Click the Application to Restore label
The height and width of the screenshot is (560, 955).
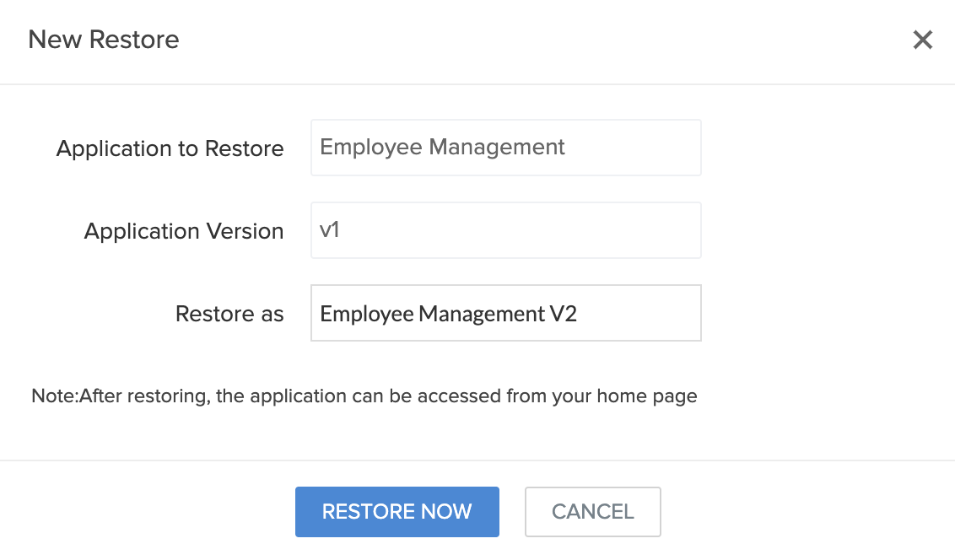(x=170, y=148)
